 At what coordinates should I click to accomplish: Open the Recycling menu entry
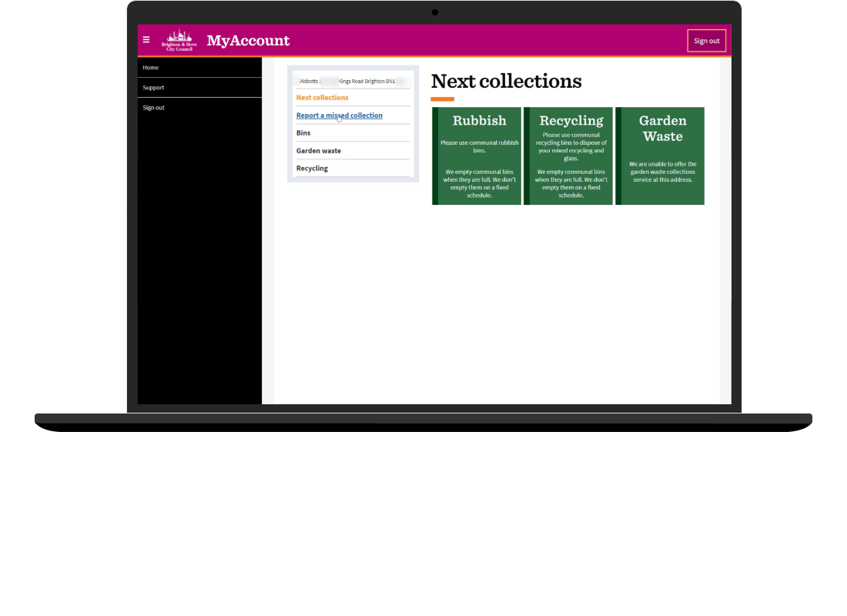point(312,169)
